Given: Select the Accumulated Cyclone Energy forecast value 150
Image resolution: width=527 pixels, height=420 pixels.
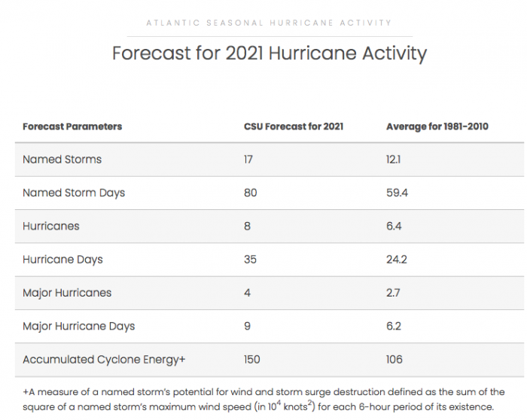Looking at the screenshot, I should pos(252,360).
